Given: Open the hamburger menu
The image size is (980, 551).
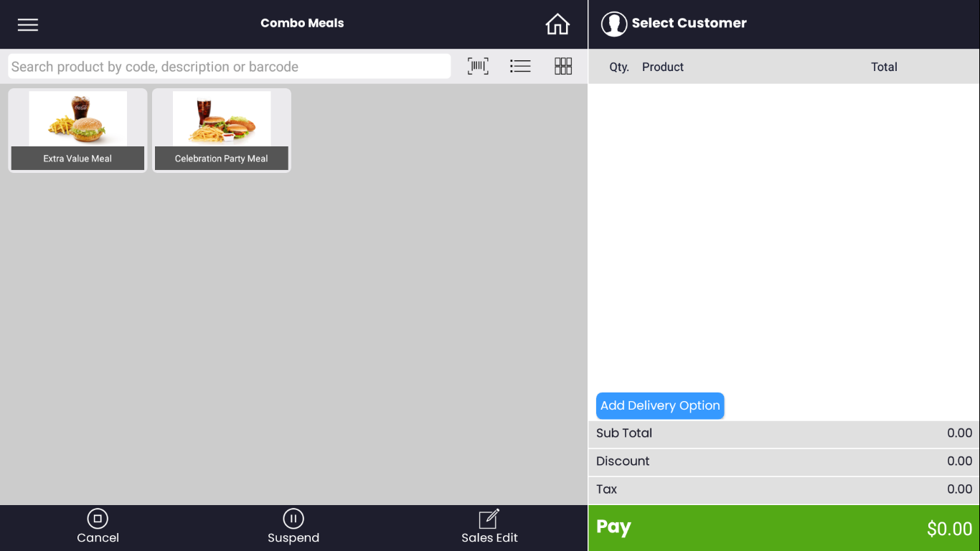Looking at the screenshot, I should pos(28,24).
